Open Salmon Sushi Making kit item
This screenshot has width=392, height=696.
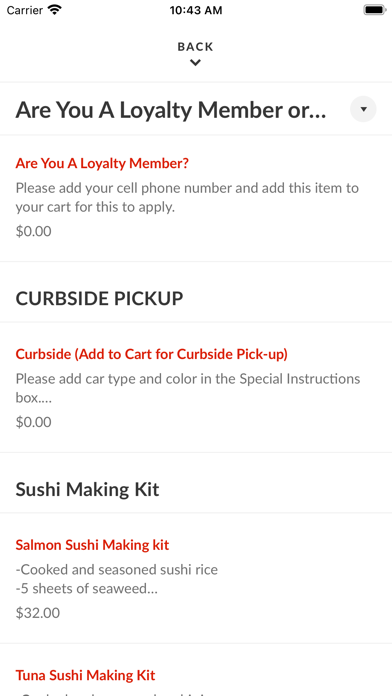[196, 578]
